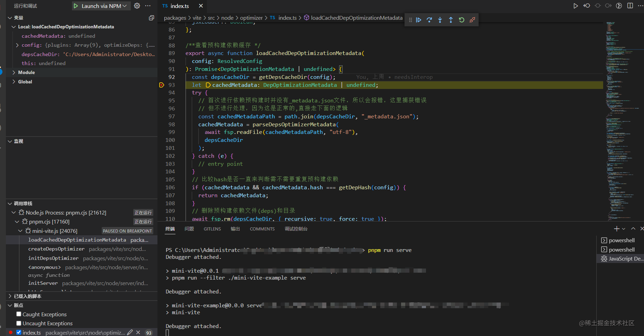Open the GITLENS panel tab
Screen dimensions: 644x336
pos(212,229)
